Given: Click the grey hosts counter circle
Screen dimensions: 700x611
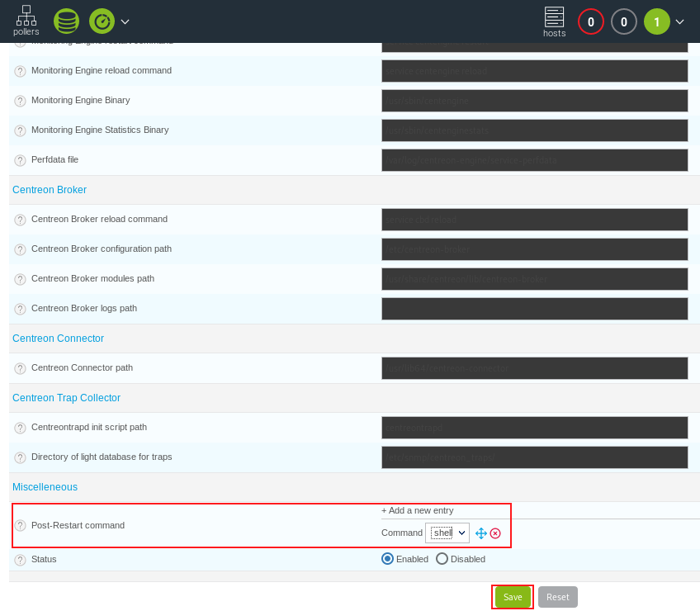Looking at the screenshot, I should [x=624, y=21].
